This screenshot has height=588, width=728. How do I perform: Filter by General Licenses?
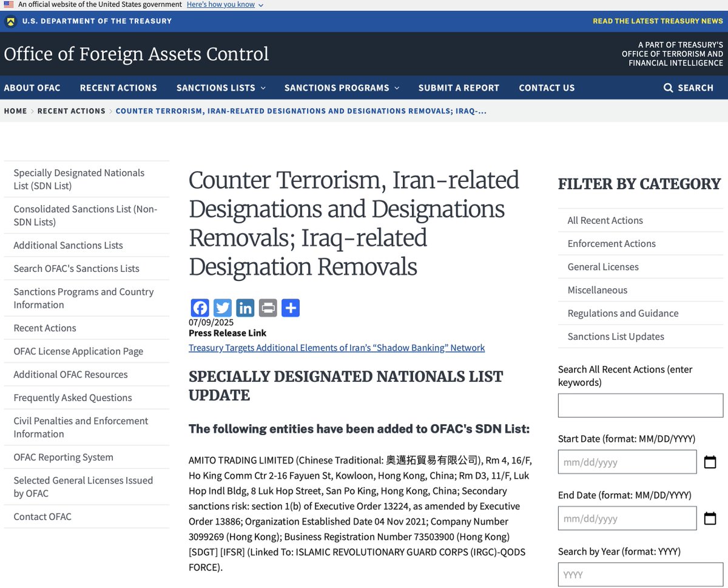pyautogui.click(x=640, y=266)
